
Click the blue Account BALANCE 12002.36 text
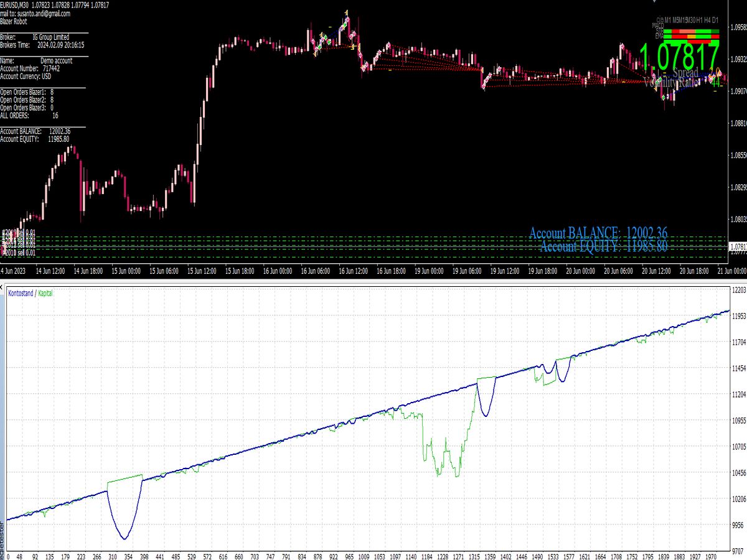click(598, 233)
